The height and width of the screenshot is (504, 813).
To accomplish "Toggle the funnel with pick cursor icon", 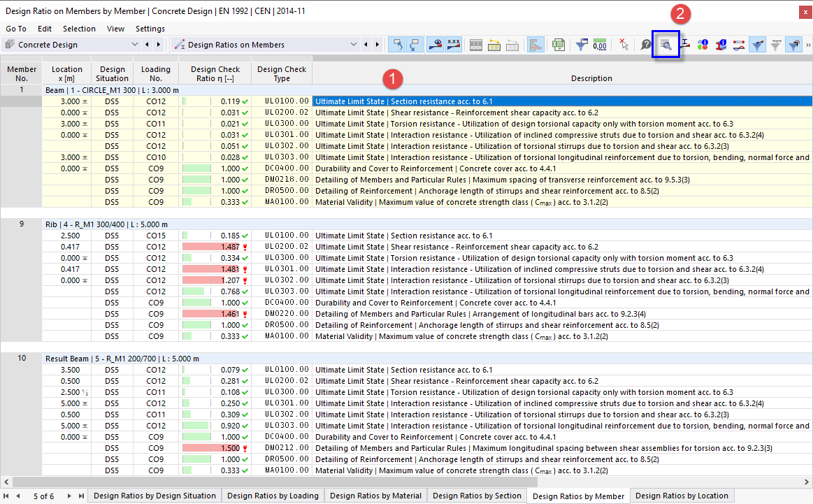I will click(x=794, y=45).
